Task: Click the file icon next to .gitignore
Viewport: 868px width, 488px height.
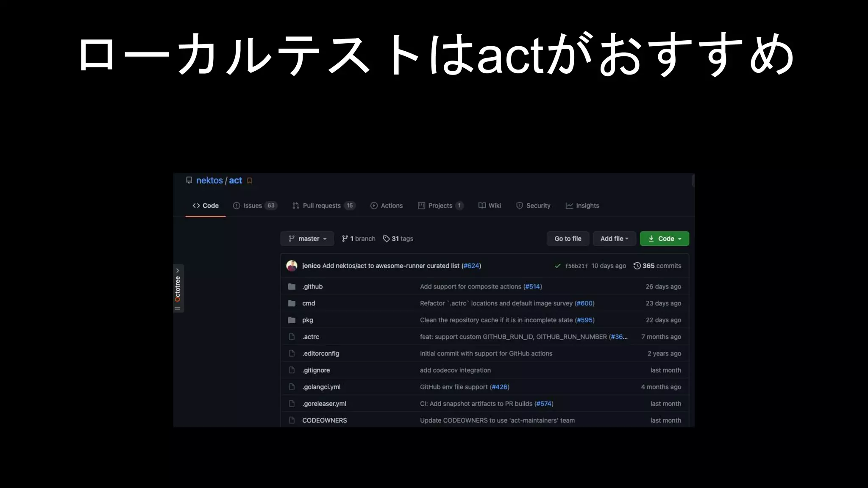Action: pos(292,370)
